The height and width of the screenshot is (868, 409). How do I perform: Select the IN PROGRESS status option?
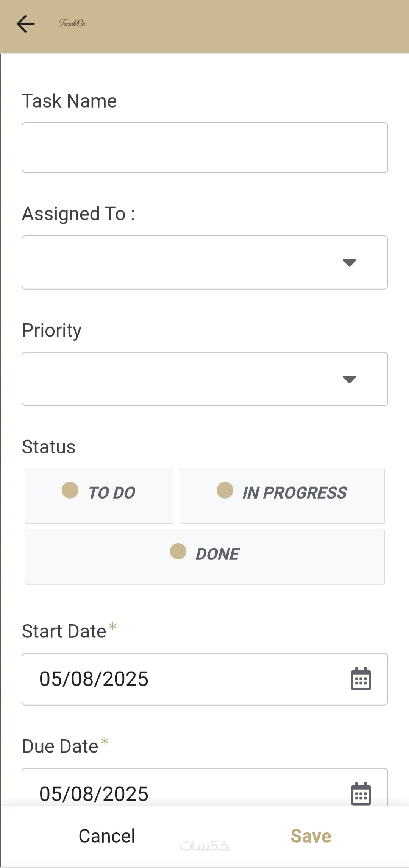click(x=282, y=496)
